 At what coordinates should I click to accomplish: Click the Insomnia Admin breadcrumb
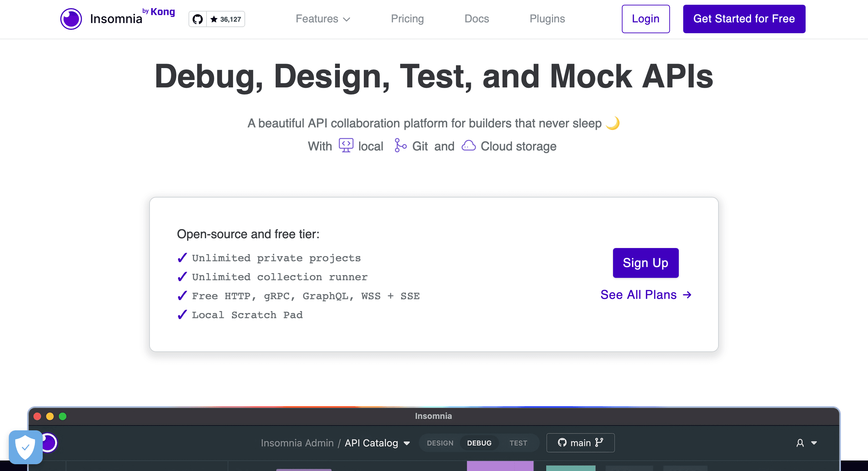[297, 443]
